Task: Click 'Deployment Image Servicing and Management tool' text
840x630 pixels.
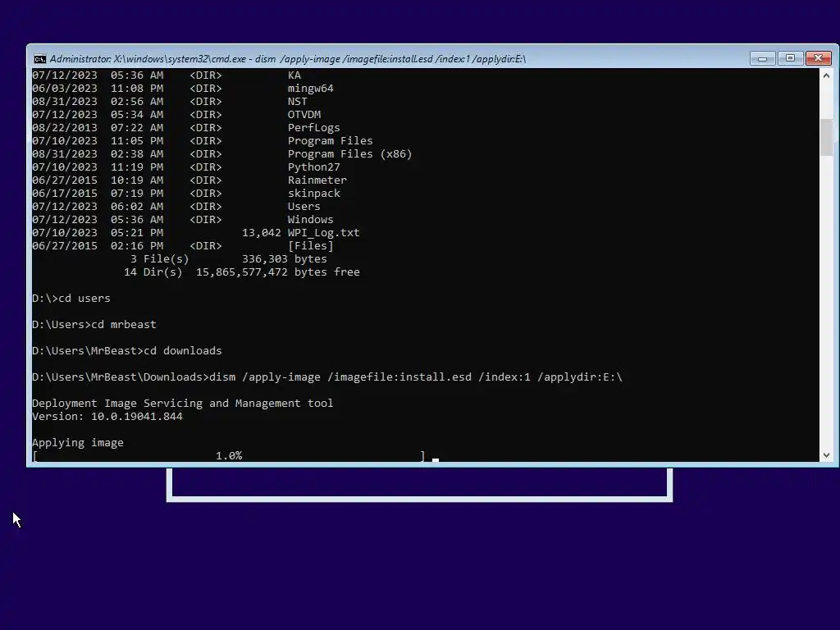Action: pyautogui.click(x=183, y=404)
